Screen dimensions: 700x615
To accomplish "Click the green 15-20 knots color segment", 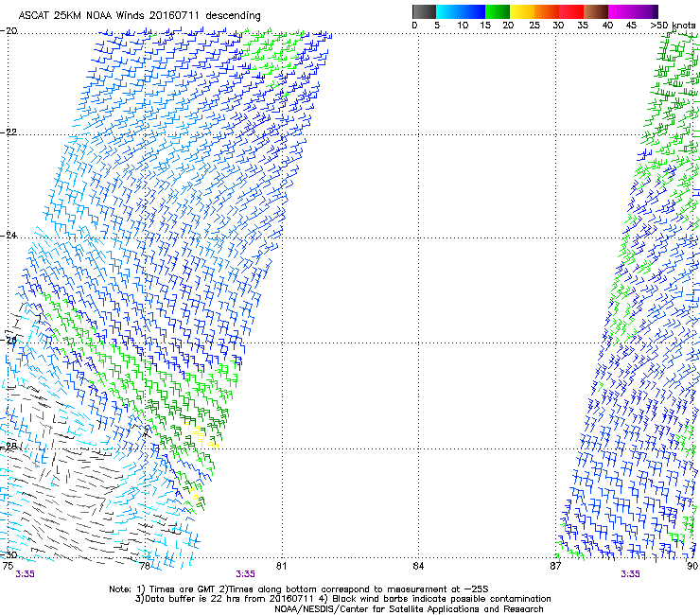I will click(498, 11).
